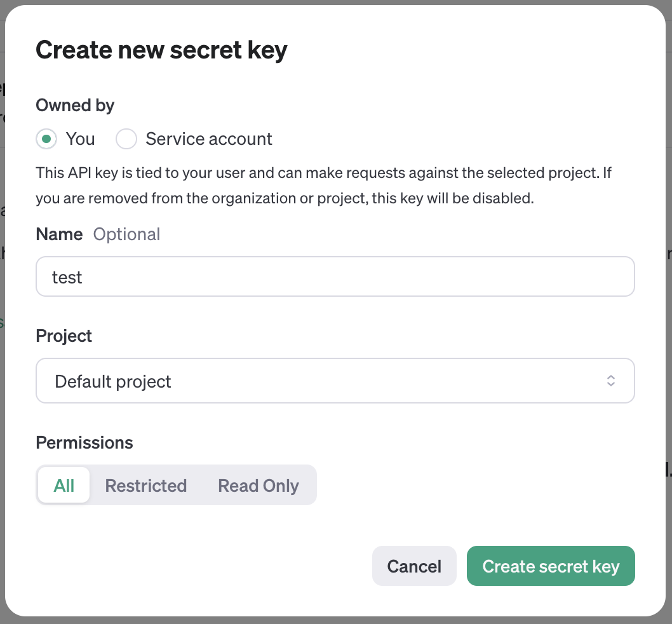672x624 pixels.
Task: Expand the project selection combo box
Action: (x=335, y=381)
